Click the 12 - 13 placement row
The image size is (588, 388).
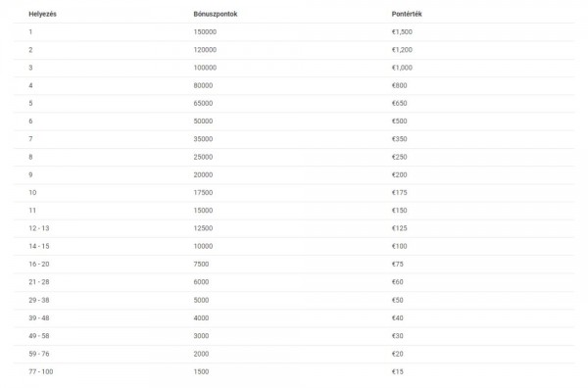294,228
